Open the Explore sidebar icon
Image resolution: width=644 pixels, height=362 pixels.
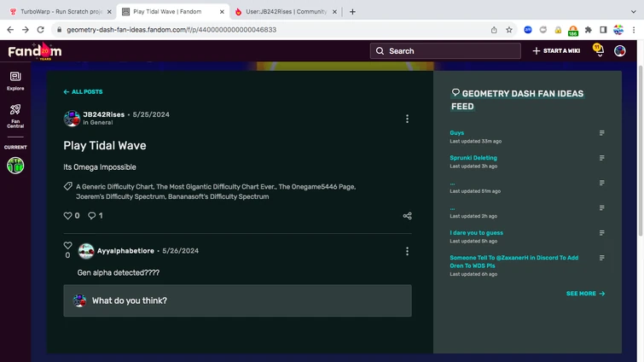coord(15,80)
